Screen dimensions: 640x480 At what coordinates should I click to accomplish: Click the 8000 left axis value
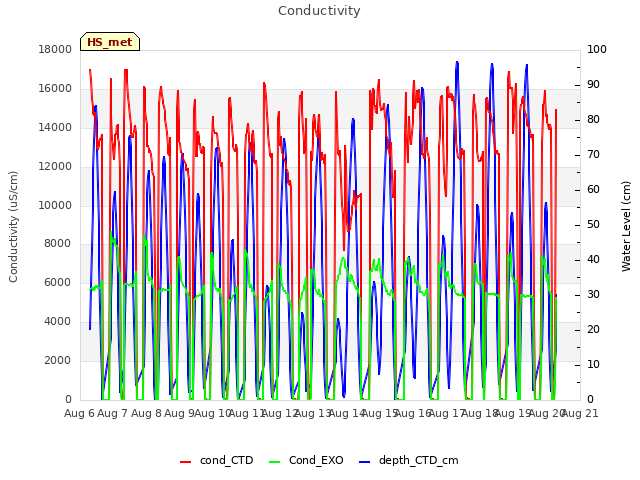coord(58,244)
